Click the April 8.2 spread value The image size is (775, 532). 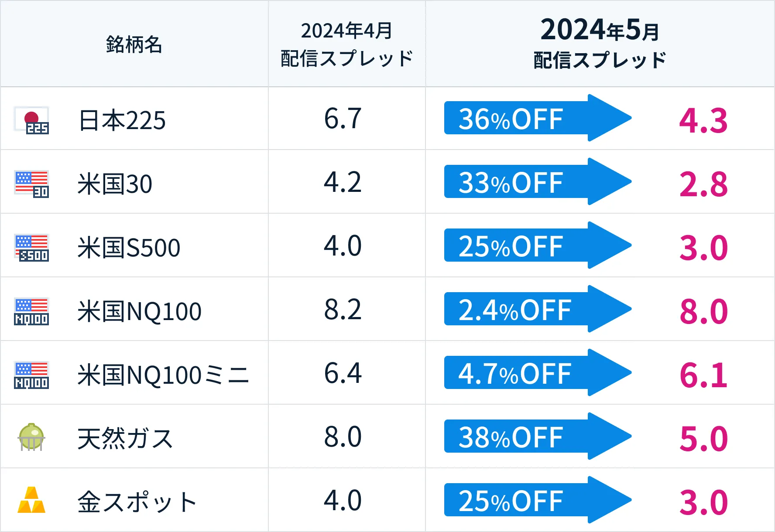(343, 310)
